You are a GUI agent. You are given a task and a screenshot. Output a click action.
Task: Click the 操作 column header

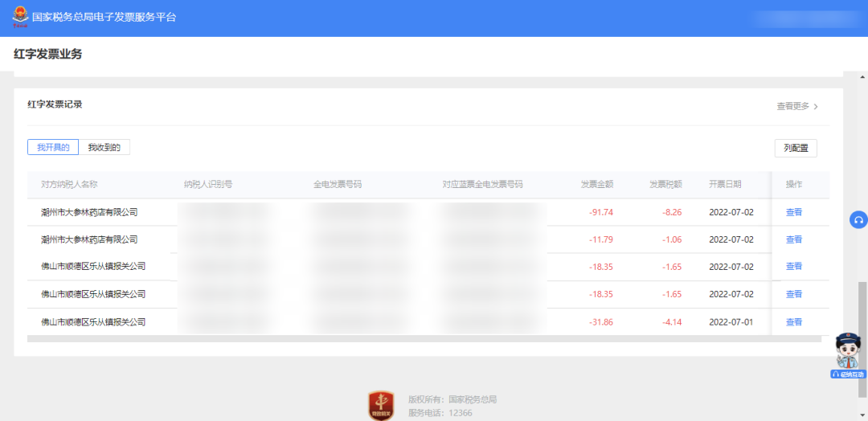pyautogui.click(x=794, y=184)
